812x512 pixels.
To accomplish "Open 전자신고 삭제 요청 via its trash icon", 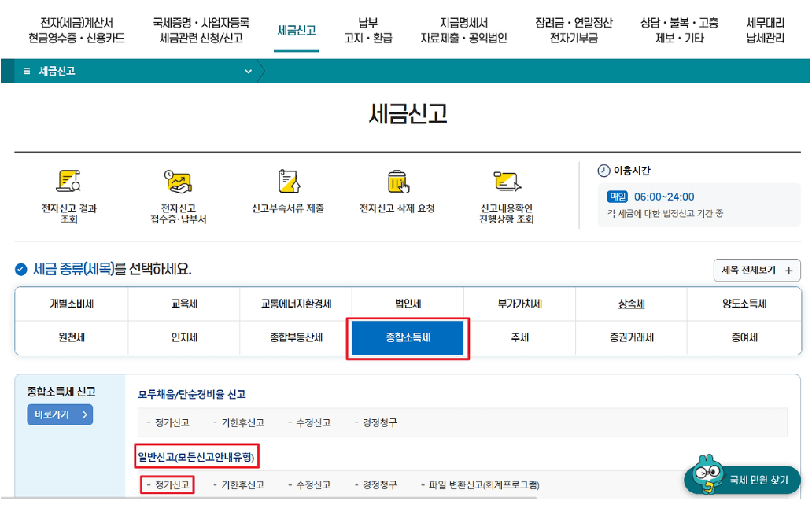I will point(398,184).
